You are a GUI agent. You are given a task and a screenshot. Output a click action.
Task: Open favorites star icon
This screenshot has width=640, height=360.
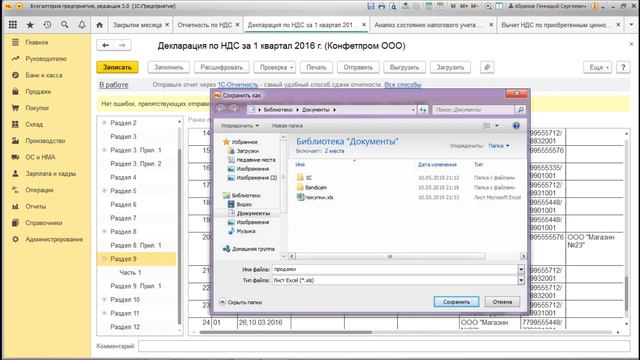(x=30, y=25)
